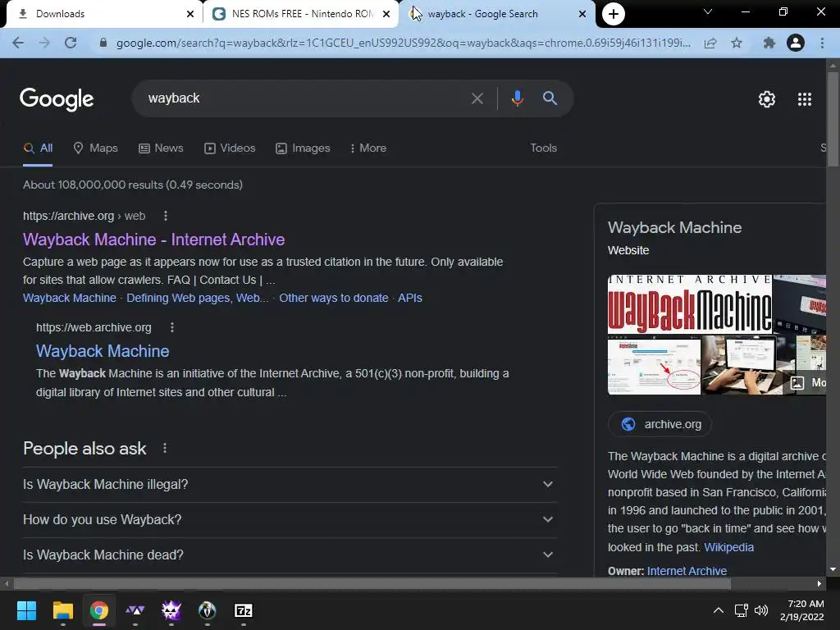Switch to the NES ROMs FREE tab
The width and height of the screenshot is (840, 630).
point(302,14)
